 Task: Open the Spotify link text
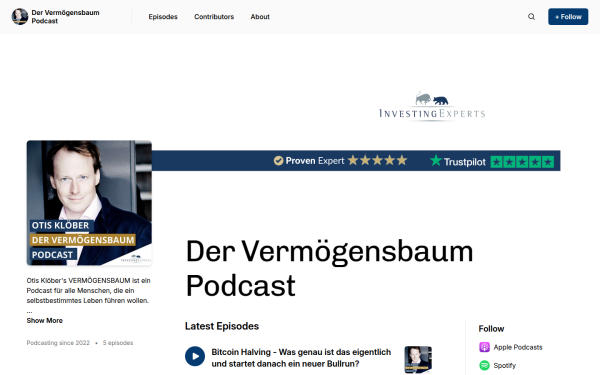click(x=504, y=365)
